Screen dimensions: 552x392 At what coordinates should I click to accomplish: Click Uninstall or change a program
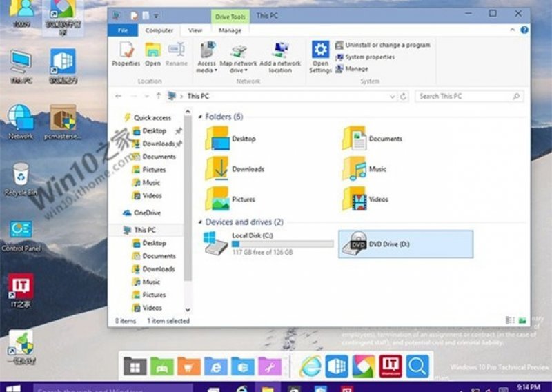coord(383,45)
